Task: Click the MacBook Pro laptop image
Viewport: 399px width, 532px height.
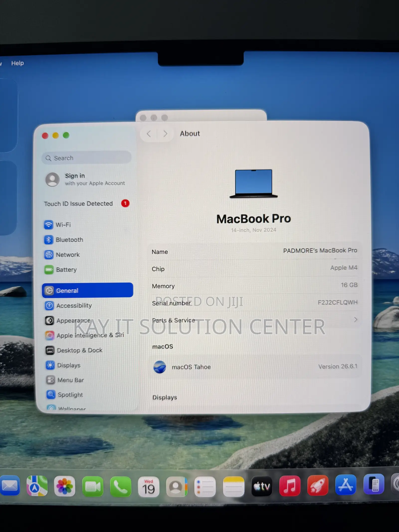Action: tap(254, 184)
